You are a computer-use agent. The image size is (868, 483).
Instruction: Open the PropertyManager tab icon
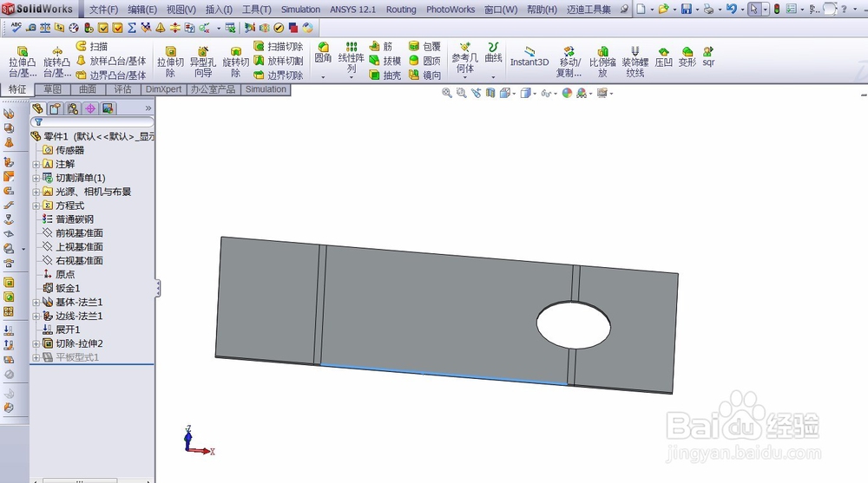(55, 108)
